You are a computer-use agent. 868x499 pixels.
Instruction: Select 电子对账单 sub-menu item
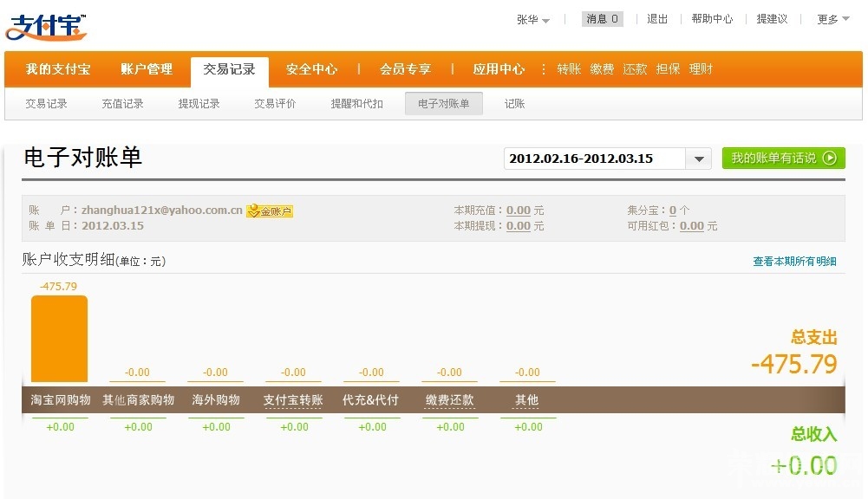click(x=443, y=103)
